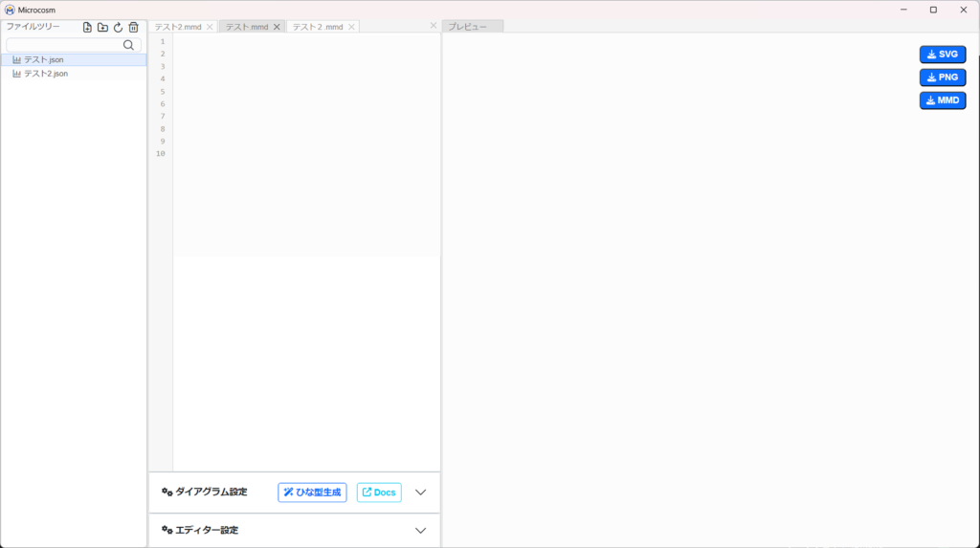This screenshot has height=548, width=980.
Task: Expand the ダイアグラム設定 section chevron
Action: [x=421, y=493]
